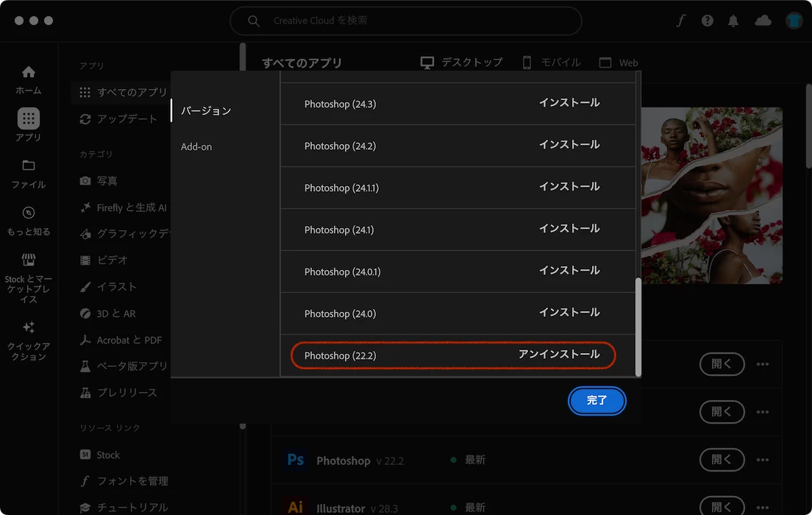Click 開く for Illustrator v 28.3
The height and width of the screenshot is (515, 812).
coord(722,506)
